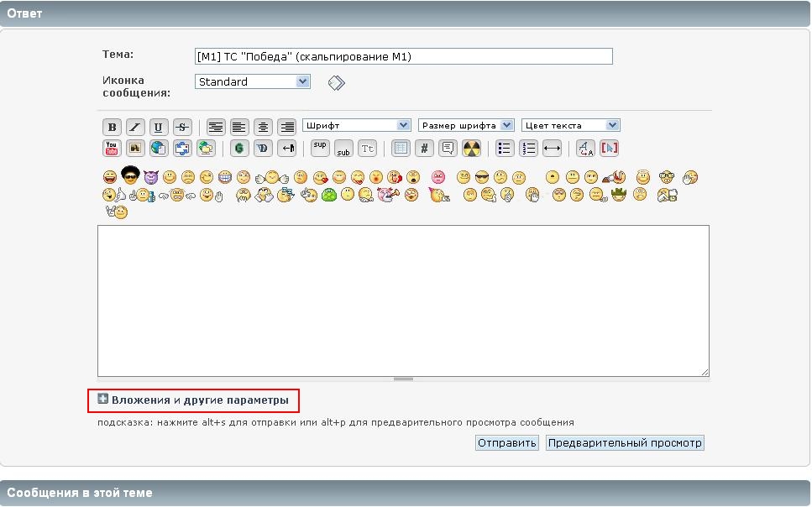Apply strikethrough formatting

182,127
